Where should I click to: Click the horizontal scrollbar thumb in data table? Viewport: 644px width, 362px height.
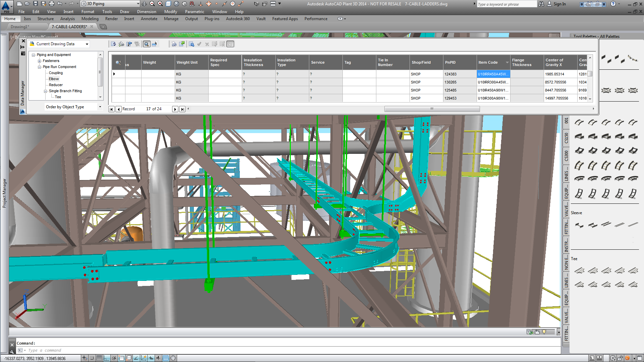(x=432, y=109)
